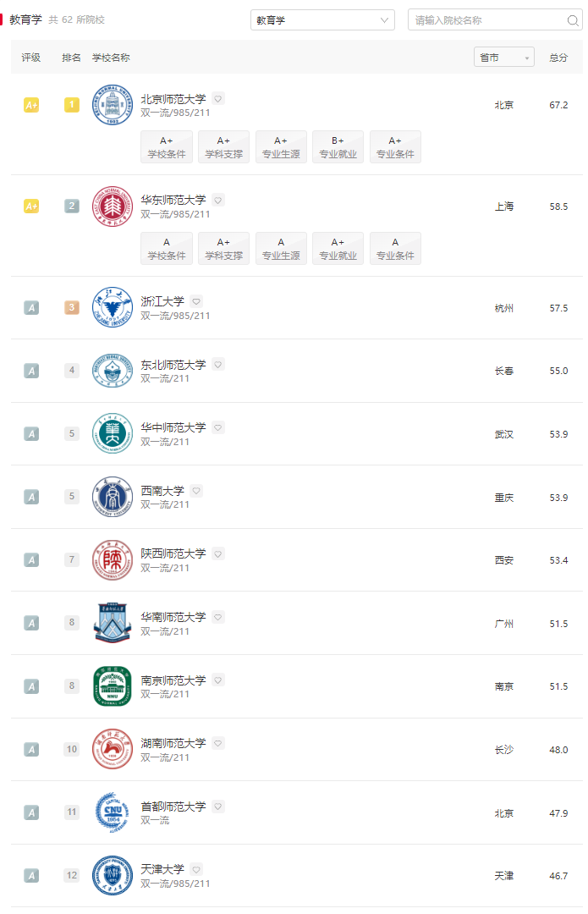This screenshot has height=914, width=588.
Task: Click the 浙江大学 logo
Action: click(112, 307)
